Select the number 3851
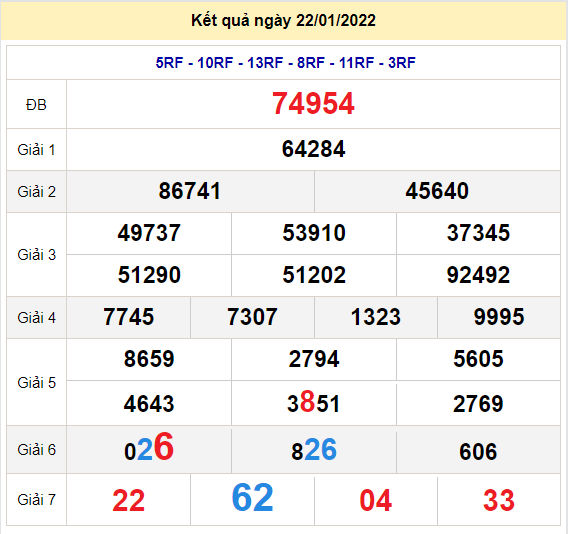The height and width of the screenshot is (534, 568). coord(314,402)
